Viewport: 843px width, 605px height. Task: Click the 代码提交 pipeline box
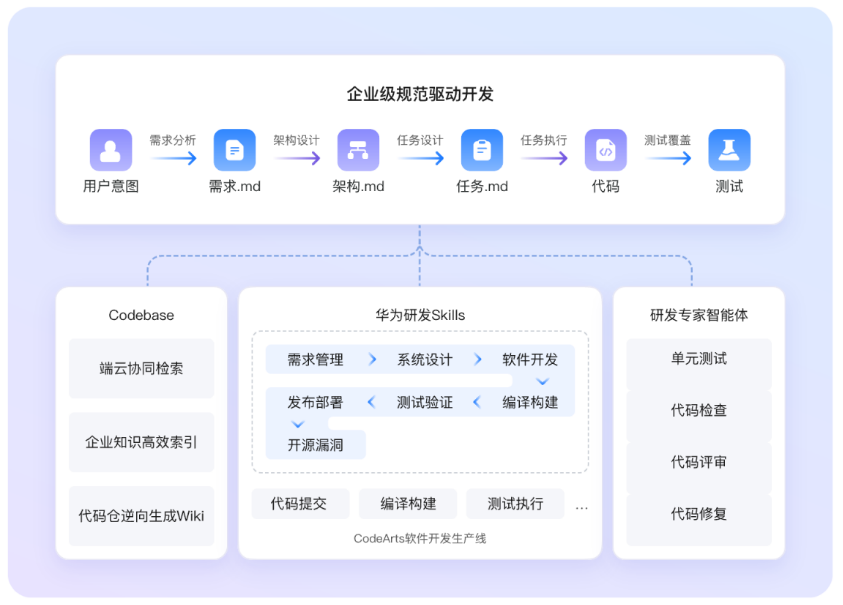(x=300, y=503)
